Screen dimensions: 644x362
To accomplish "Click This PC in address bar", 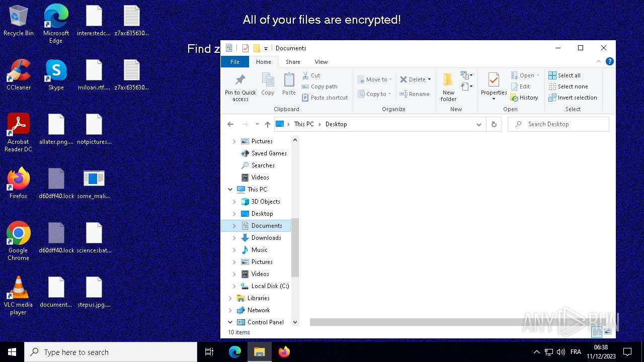I will (x=303, y=124).
